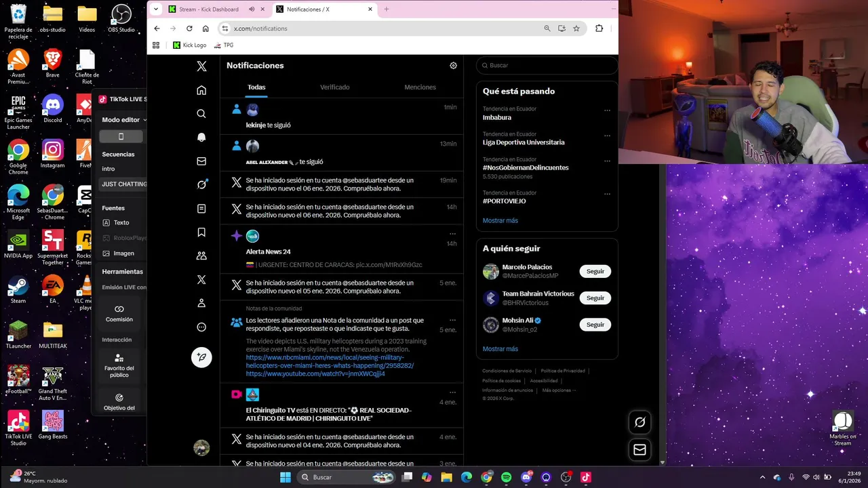Viewport: 868px width, 488px height.
Task: Click the page scrollbar down arrow
Action: [663, 462]
